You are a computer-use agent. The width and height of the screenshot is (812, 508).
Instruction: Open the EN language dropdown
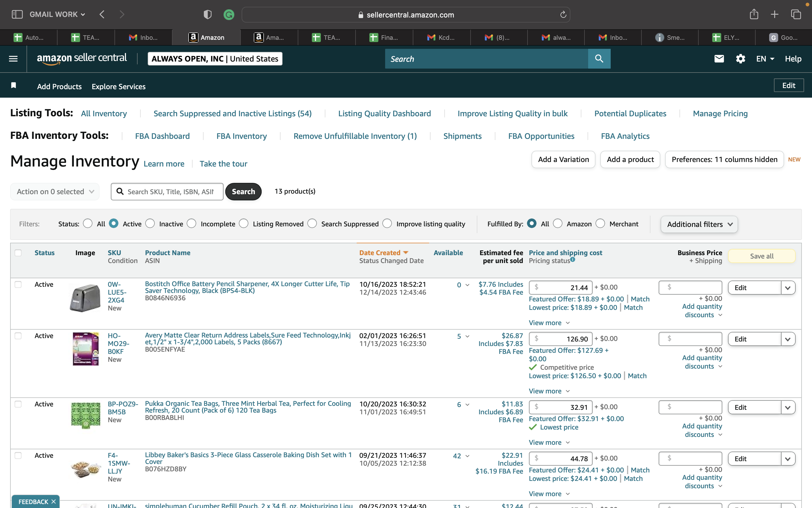coord(765,59)
